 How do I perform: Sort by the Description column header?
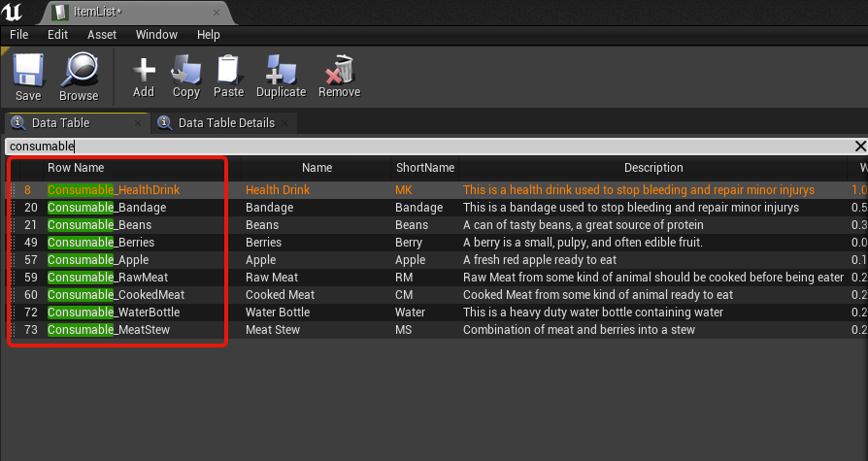click(x=653, y=168)
